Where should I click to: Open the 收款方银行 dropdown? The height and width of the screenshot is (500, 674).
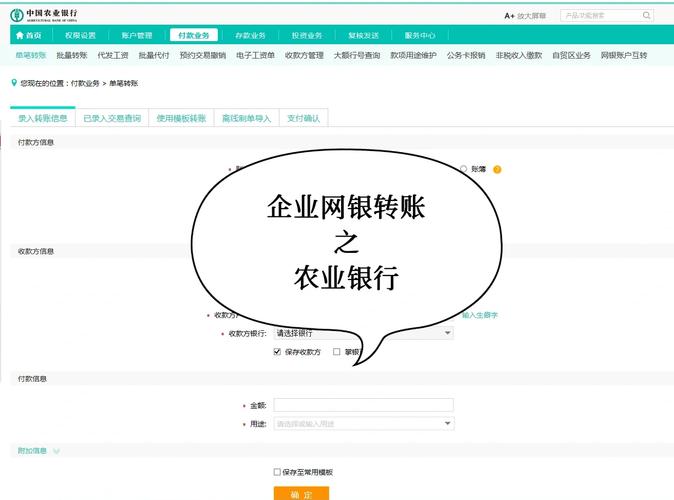(364, 333)
